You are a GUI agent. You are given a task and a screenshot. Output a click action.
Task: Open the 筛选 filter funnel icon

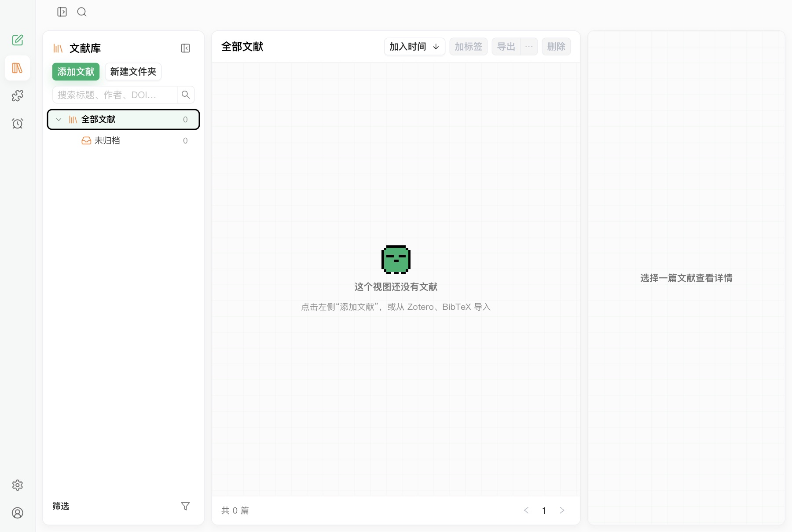pyautogui.click(x=186, y=506)
